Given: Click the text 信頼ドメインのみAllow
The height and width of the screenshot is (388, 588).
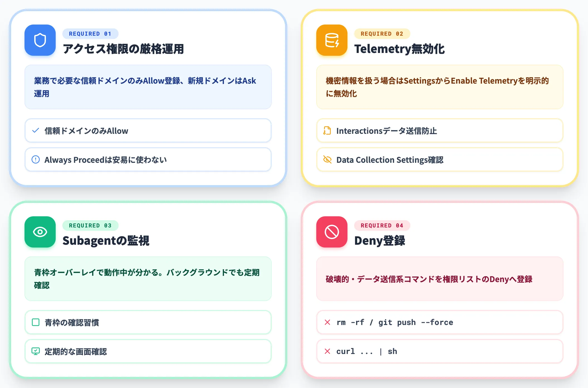Looking at the screenshot, I should pos(86,131).
